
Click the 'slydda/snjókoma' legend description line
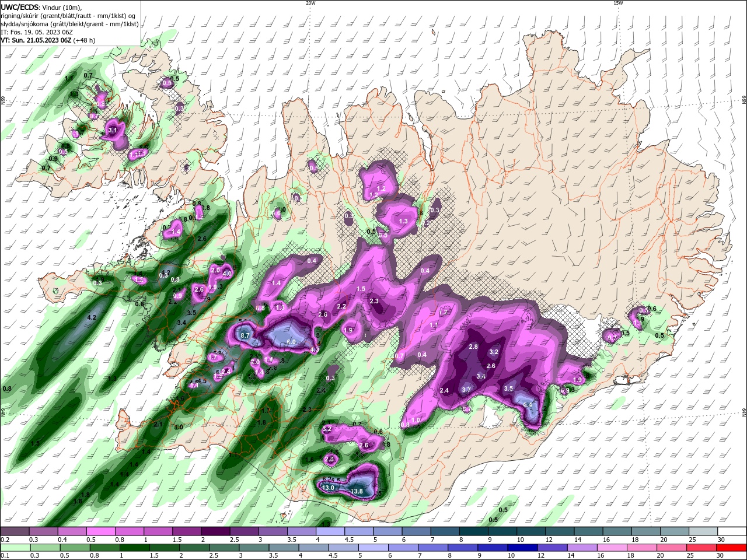[69, 24]
